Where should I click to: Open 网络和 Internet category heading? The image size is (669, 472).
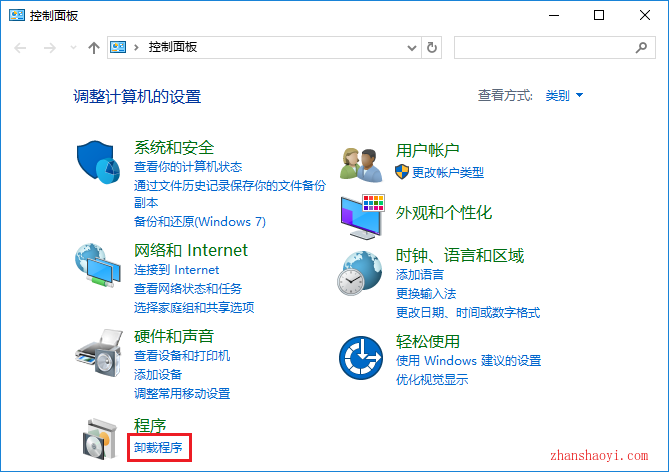tap(191, 250)
